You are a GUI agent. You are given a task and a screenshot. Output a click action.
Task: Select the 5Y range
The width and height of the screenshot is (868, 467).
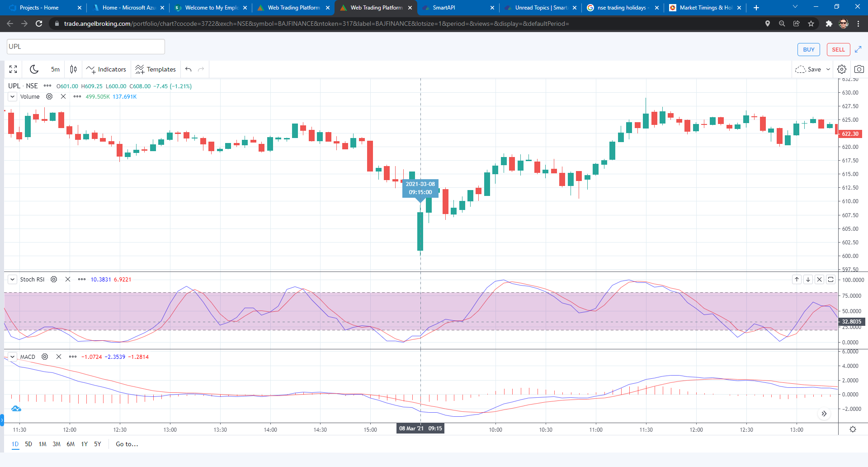[98, 444]
